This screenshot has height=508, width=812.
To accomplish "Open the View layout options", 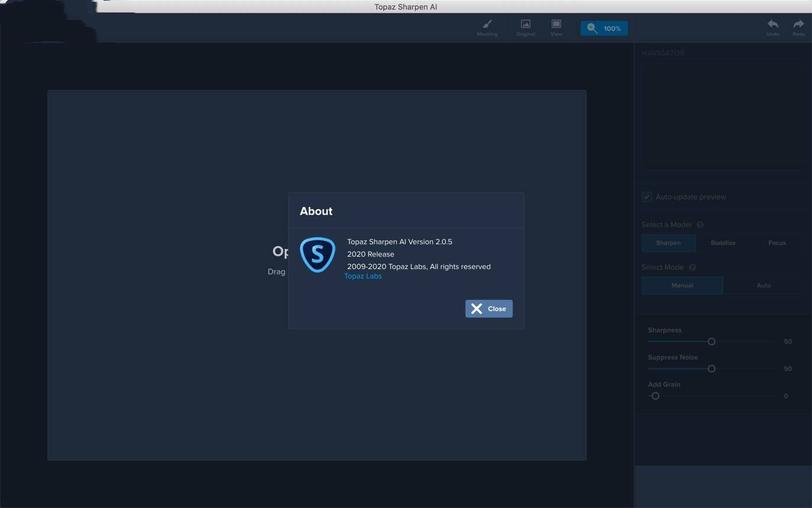I will click(x=556, y=28).
